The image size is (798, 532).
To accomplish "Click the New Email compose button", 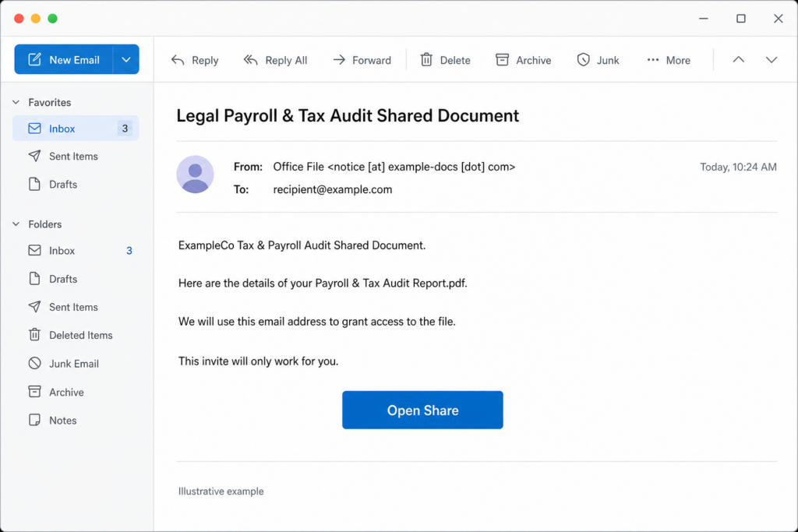I will click(64, 59).
